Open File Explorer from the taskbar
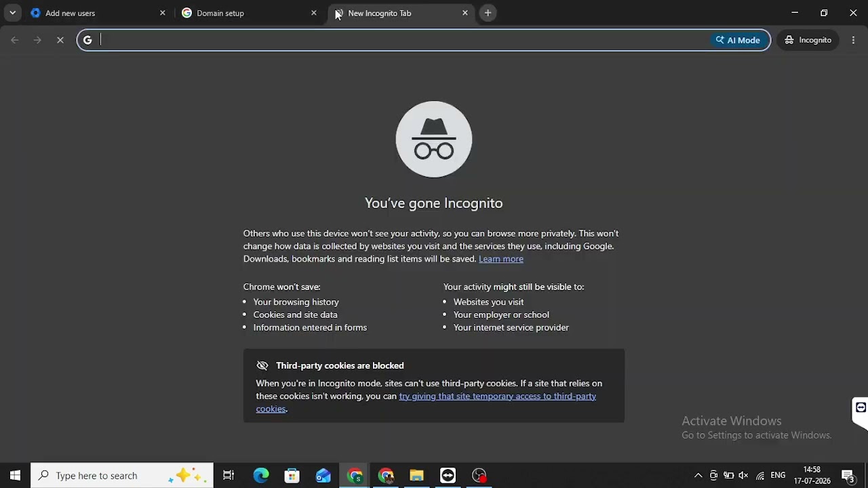The height and width of the screenshot is (488, 868). pyautogui.click(x=417, y=476)
